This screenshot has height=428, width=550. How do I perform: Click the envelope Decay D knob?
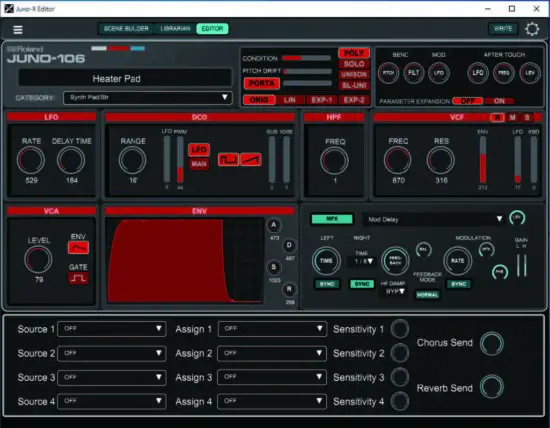(289, 245)
